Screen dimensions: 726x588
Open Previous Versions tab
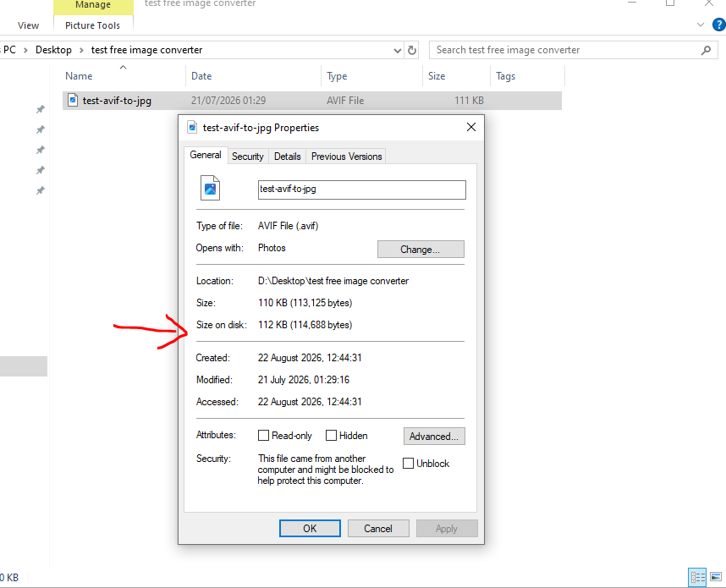pyautogui.click(x=346, y=157)
